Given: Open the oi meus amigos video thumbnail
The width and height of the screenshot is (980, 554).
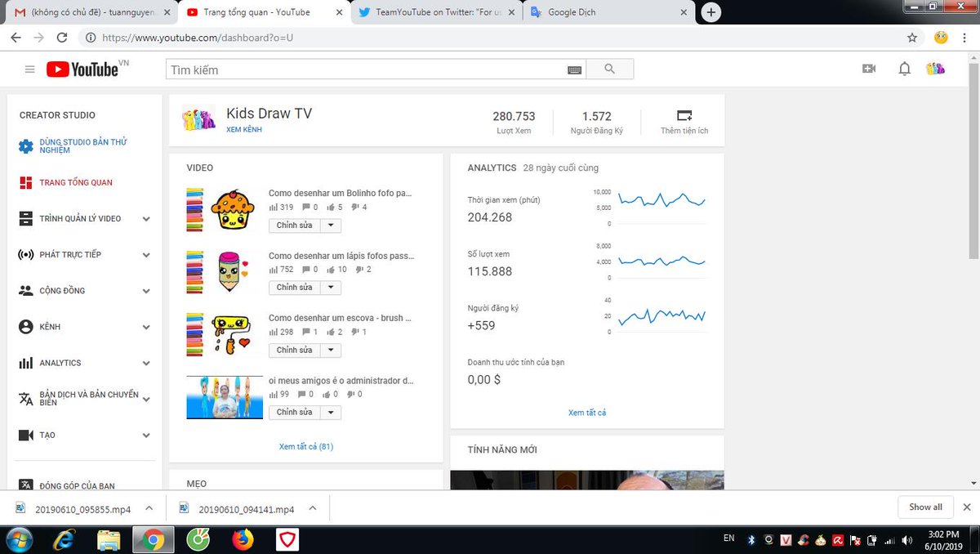Looking at the screenshot, I should [x=225, y=397].
